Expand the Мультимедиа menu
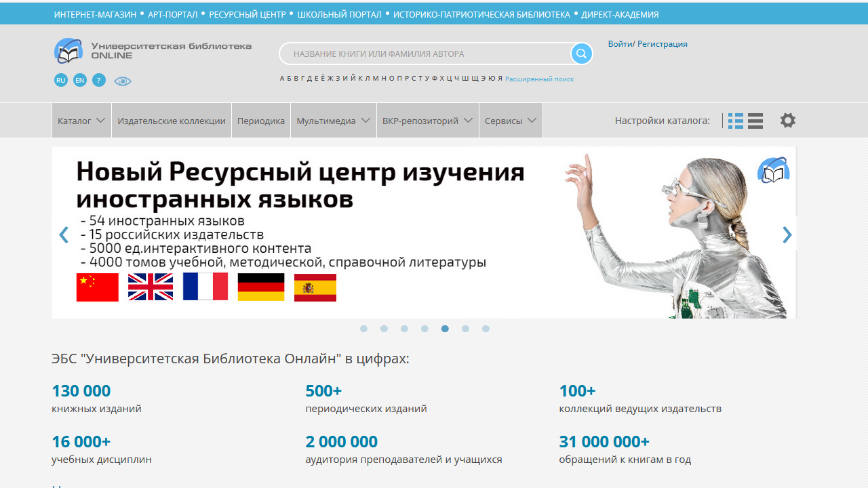Screen dimensions: 868x488 332,121
